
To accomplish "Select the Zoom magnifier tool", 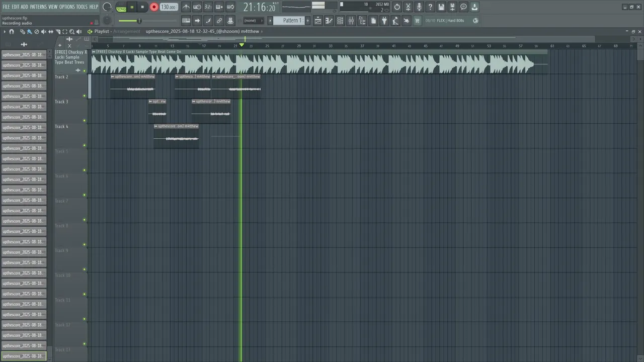I will point(71,32).
